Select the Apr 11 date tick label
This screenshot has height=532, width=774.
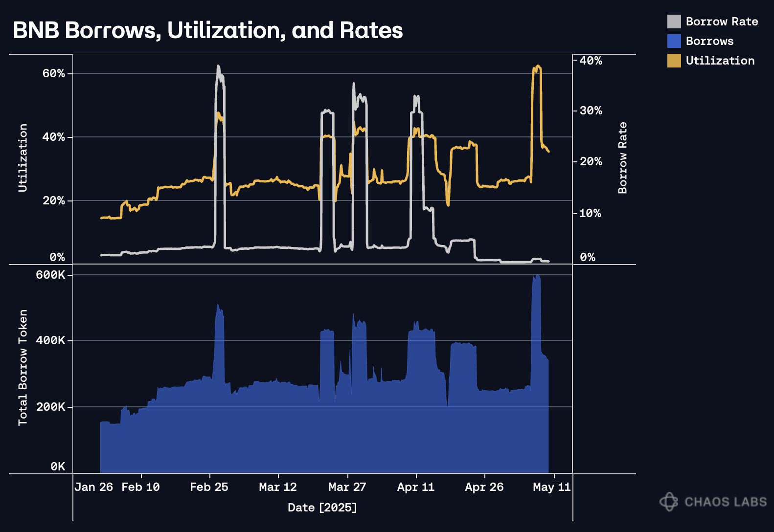pyautogui.click(x=415, y=487)
